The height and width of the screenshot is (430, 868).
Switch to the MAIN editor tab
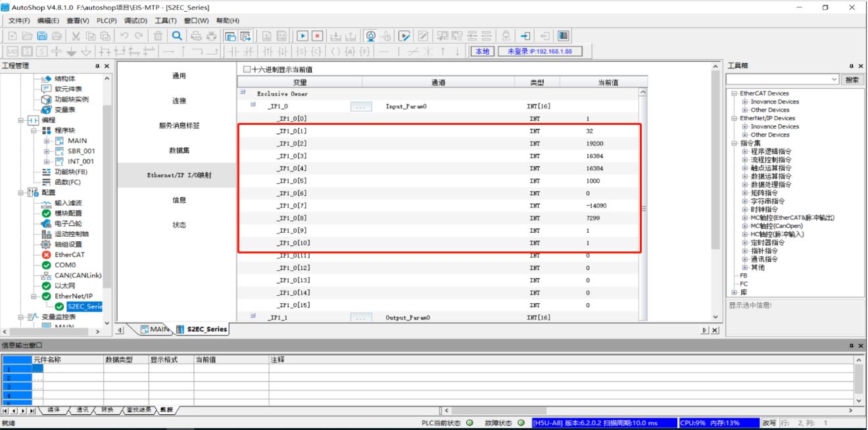pos(151,329)
